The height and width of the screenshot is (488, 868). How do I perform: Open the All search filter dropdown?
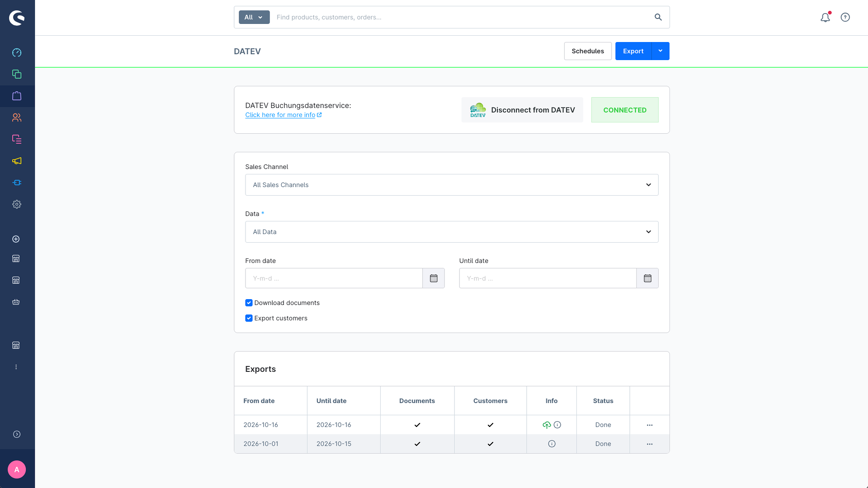point(254,17)
